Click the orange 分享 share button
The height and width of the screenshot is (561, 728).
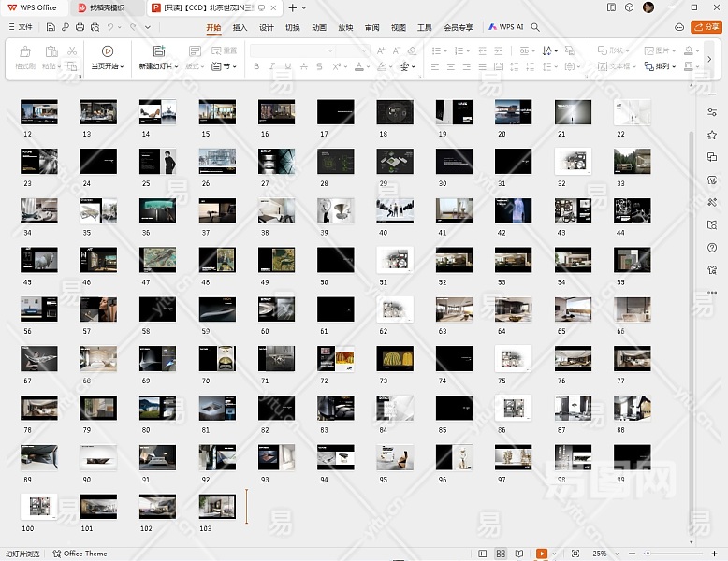click(706, 27)
